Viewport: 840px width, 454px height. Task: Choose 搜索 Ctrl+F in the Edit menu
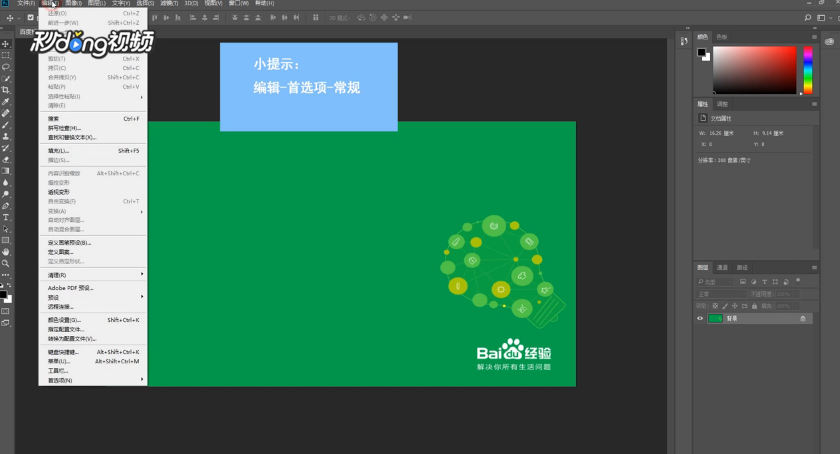93,118
